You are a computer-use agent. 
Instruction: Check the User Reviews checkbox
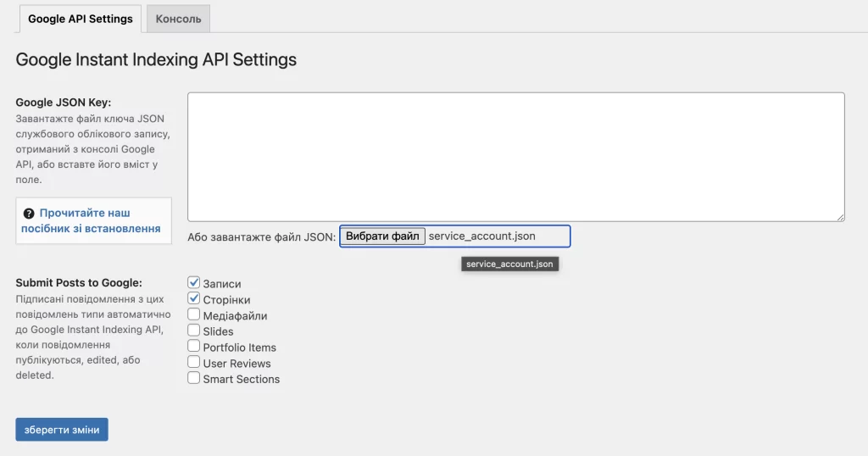tap(194, 363)
